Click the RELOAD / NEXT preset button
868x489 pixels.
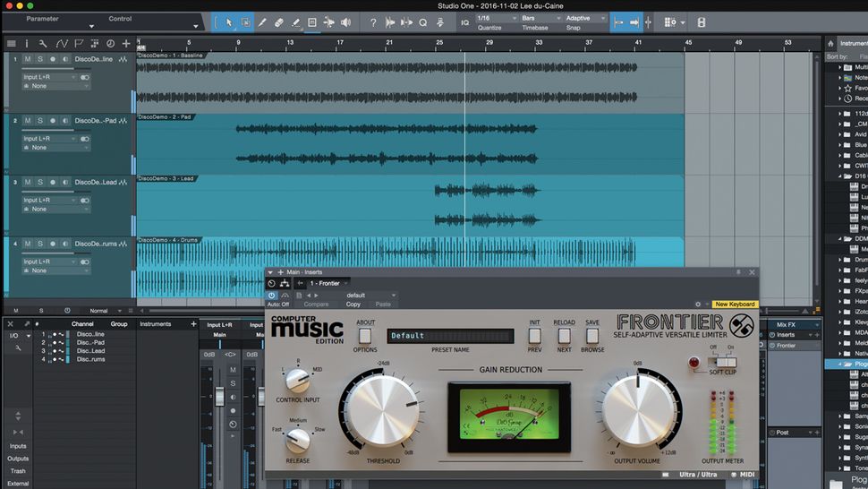coord(564,336)
